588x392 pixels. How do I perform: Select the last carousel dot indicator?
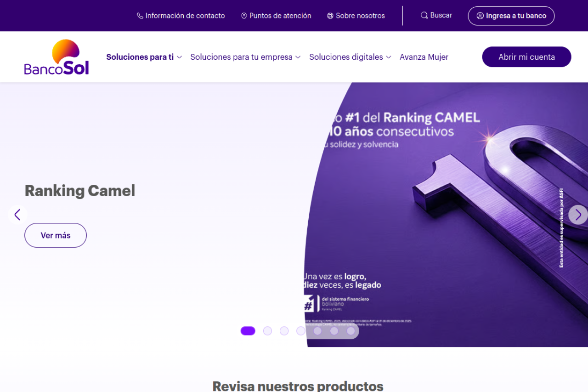tap(351, 331)
